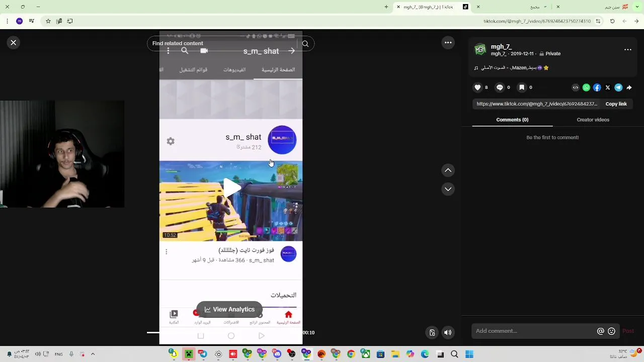Open the media control icon in the toolbar
644x362 pixels.
click(32, 21)
